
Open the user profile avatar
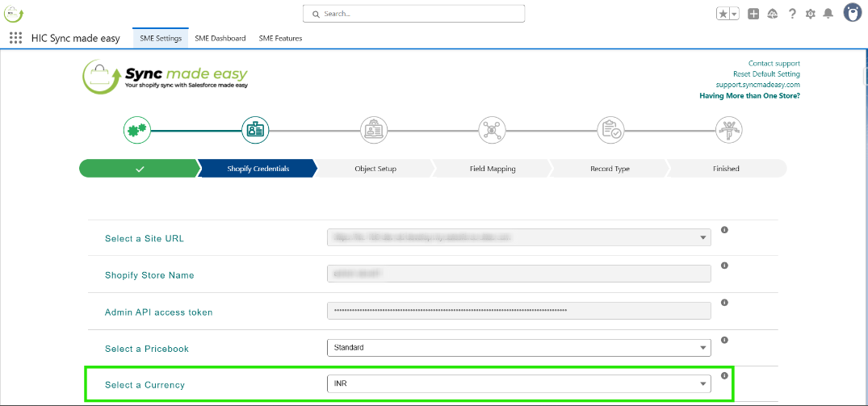[853, 13]
